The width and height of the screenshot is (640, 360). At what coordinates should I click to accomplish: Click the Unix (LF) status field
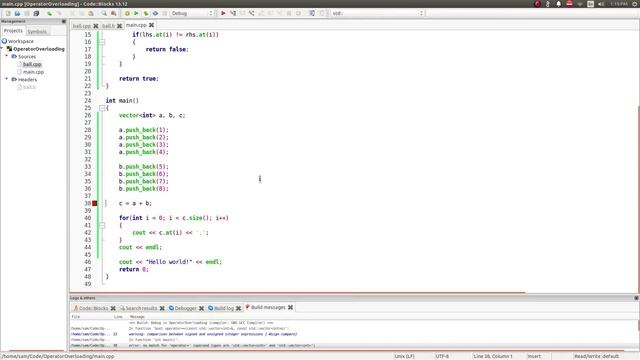[404, 356]
